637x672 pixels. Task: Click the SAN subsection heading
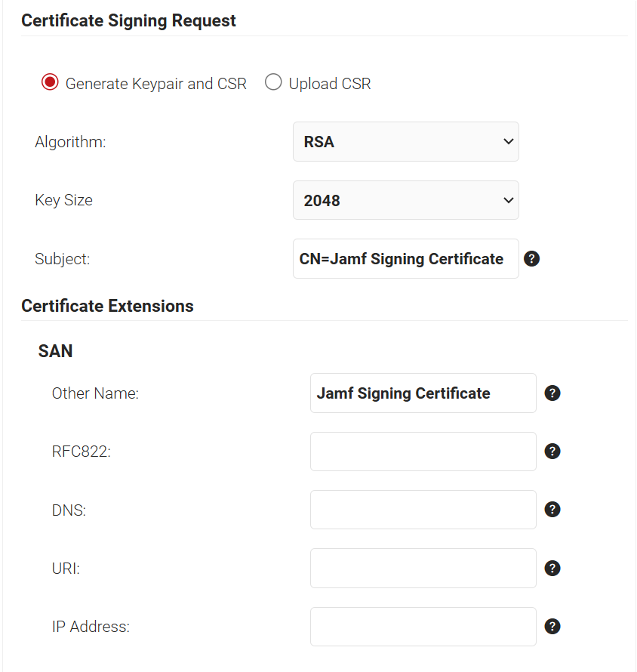click(55, 351)
